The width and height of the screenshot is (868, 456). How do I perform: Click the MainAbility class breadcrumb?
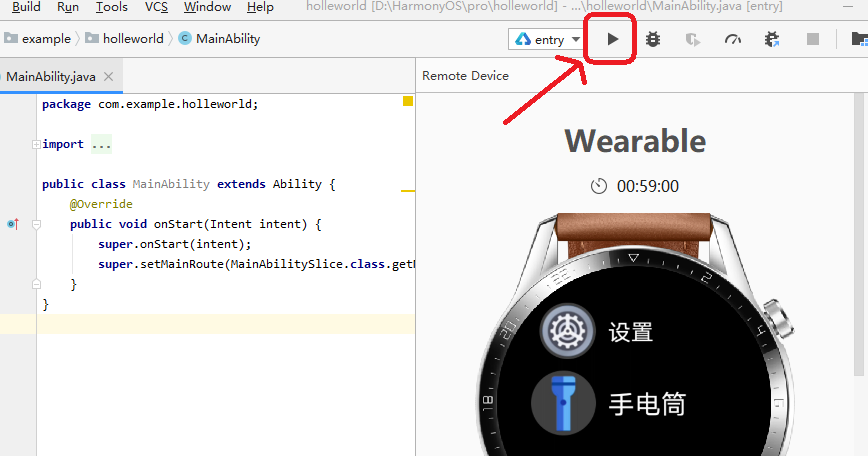coord(220,39)
